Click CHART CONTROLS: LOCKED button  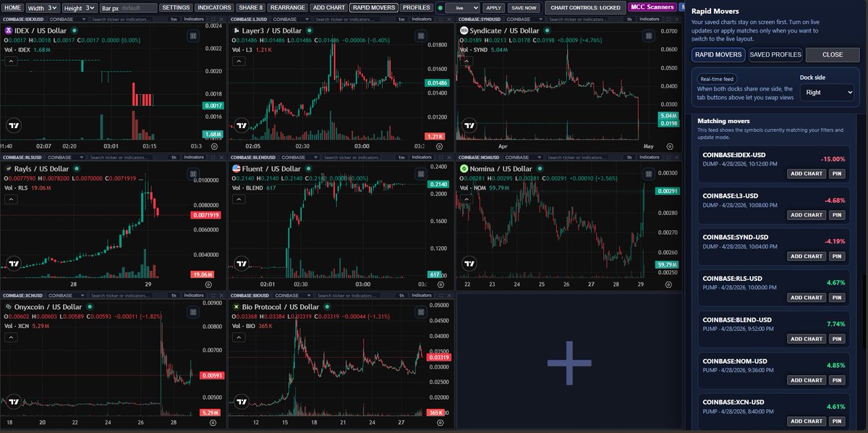(584, 7)
